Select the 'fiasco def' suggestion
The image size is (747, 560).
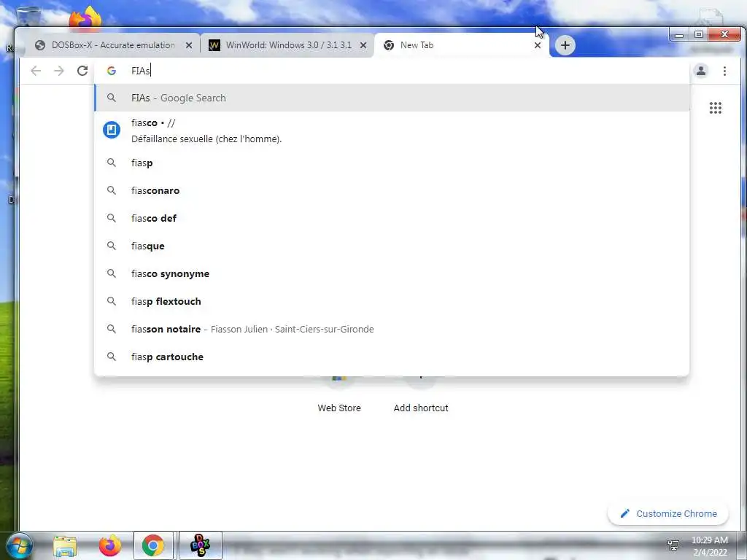click(392, 218)
